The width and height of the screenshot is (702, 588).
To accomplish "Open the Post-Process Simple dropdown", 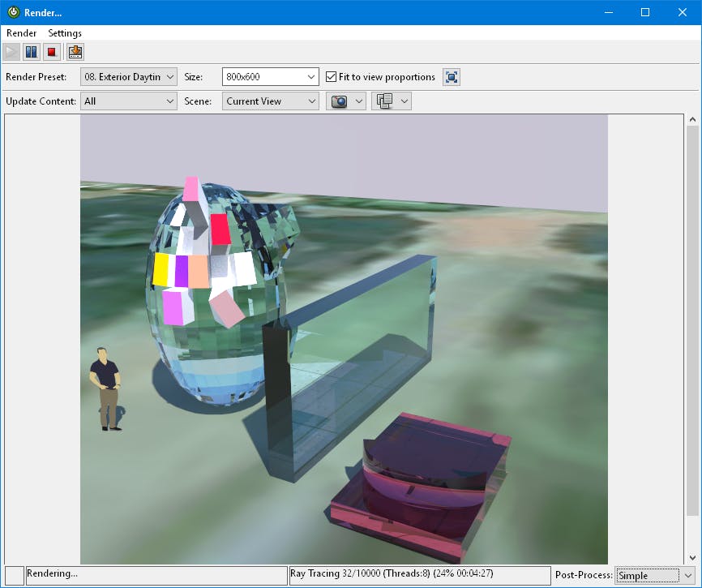I will pyautogui.click(x=654, y=575).
